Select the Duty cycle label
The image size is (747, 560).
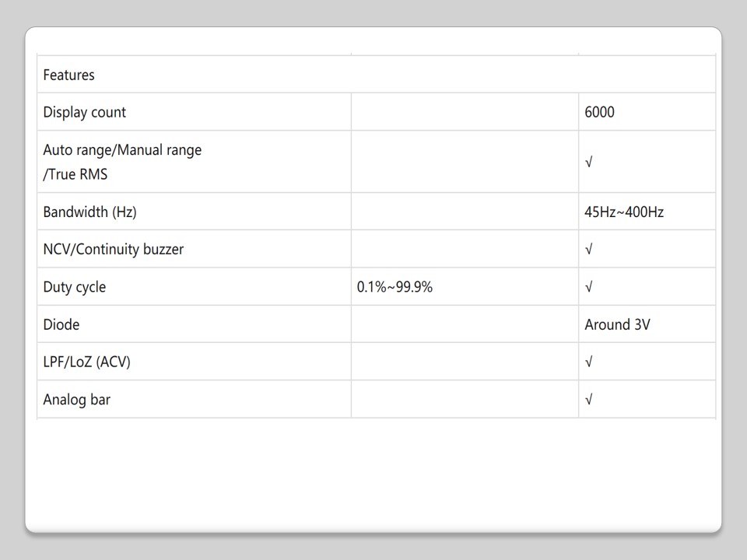coord(75,286)
